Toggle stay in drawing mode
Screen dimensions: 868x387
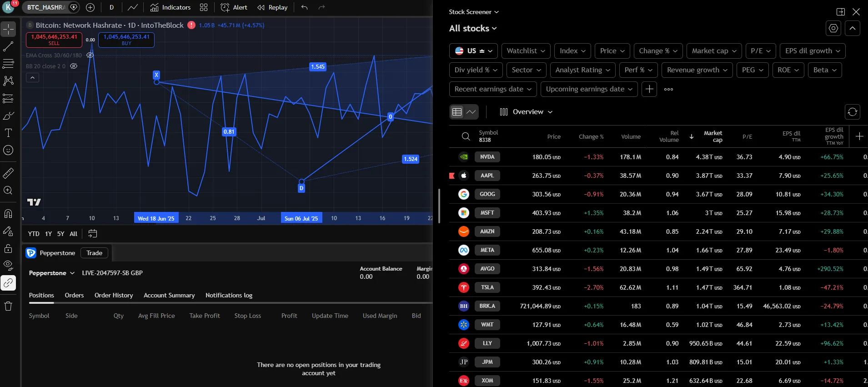point(8,231)
